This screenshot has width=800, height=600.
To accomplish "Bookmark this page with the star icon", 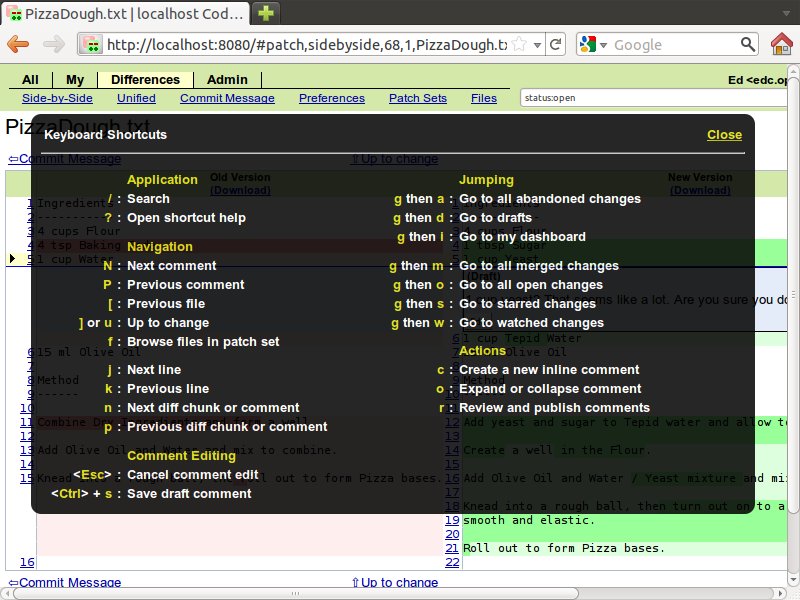I will tap(519, 45).
